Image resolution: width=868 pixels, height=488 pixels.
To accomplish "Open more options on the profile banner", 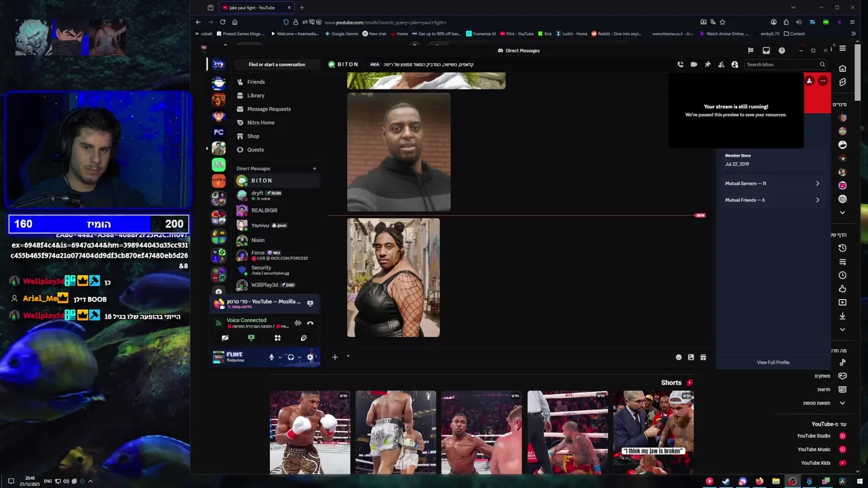I will [x=823, y=81].
